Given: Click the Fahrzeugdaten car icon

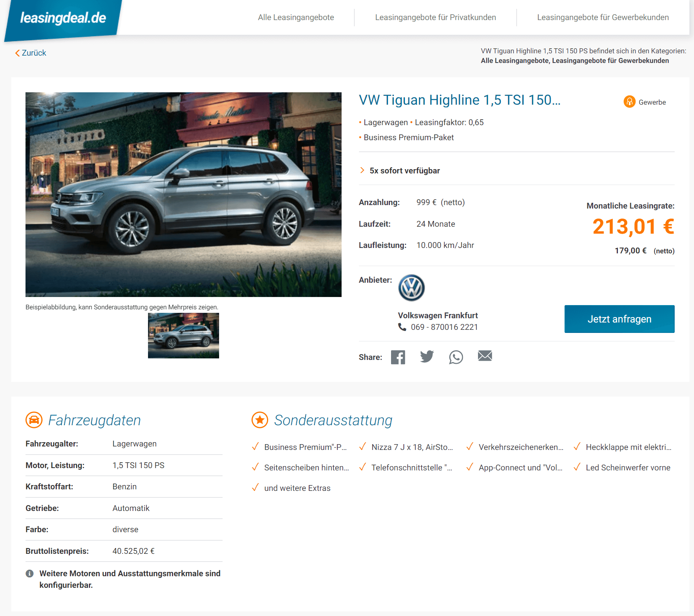Looking at the screenshot, I should pos(34,420).
